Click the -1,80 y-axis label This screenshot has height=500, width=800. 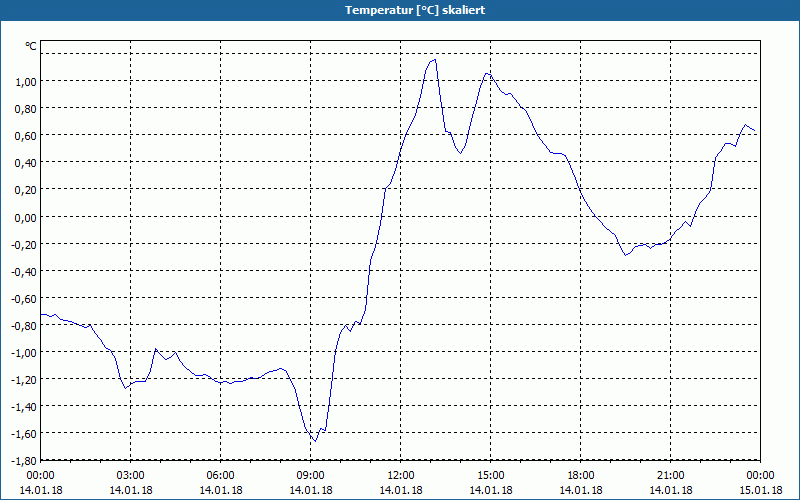click(x=24, y=461)
